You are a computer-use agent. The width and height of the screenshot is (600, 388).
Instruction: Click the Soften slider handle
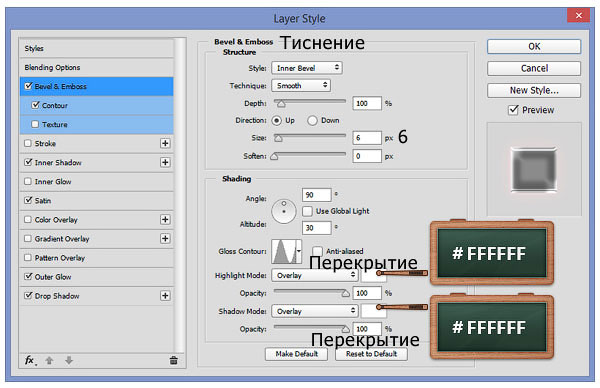[x=274, y=157]
